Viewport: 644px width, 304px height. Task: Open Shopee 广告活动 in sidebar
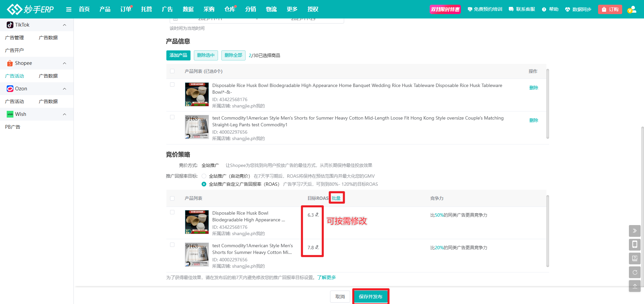point(14,76)
